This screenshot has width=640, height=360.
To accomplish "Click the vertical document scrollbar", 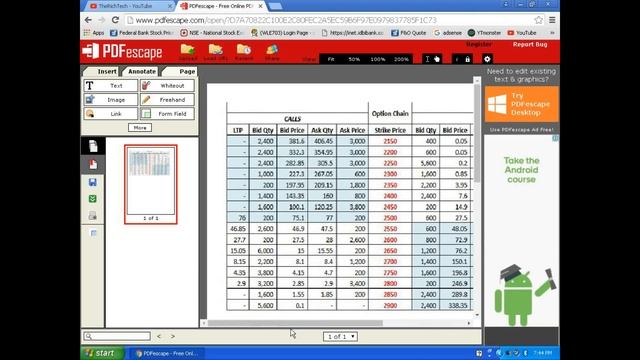I will [477, 133].
